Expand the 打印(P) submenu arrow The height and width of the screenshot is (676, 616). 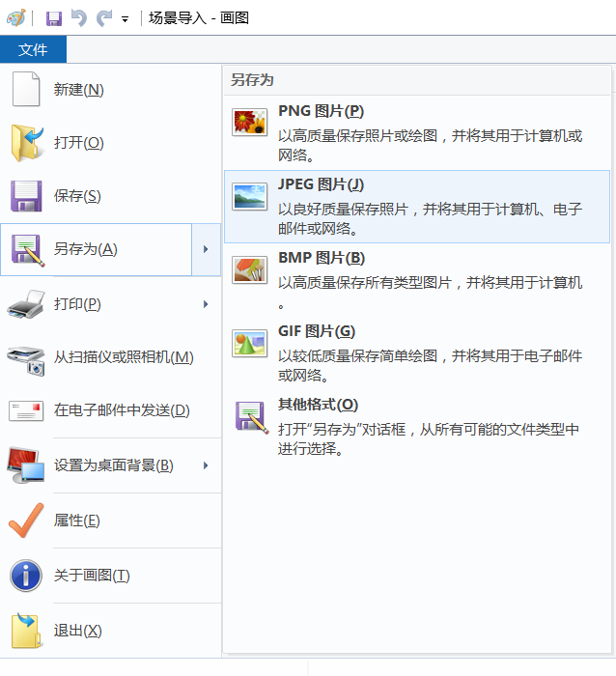point(206,304)
